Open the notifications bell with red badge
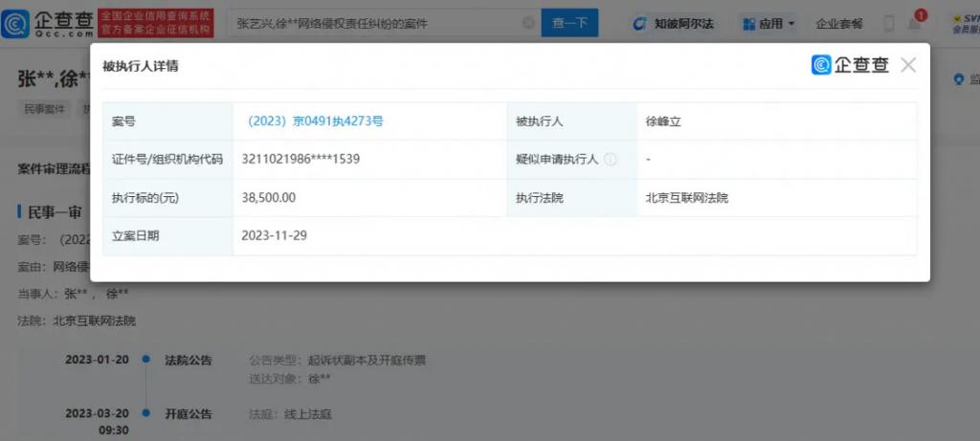The width and height of the screenshot is (980, 441). tap(915, 23)
